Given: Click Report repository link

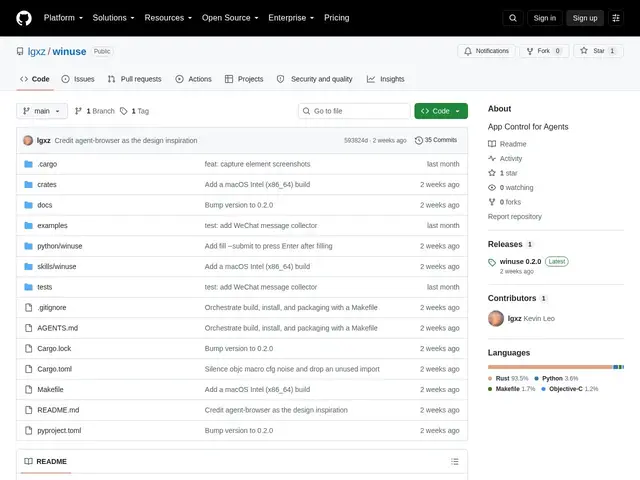Looking at the screenshot, I should (515, 217).
